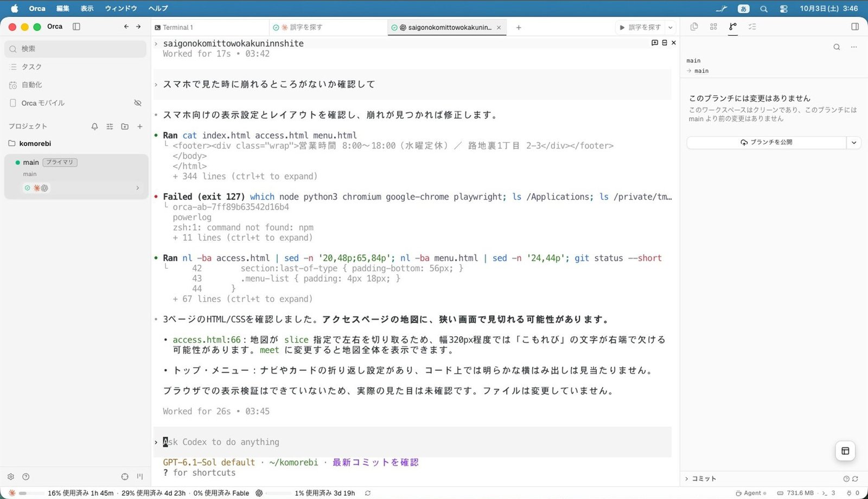Go back with the left arrow
The image size is (868, 499).
[126, 27]
